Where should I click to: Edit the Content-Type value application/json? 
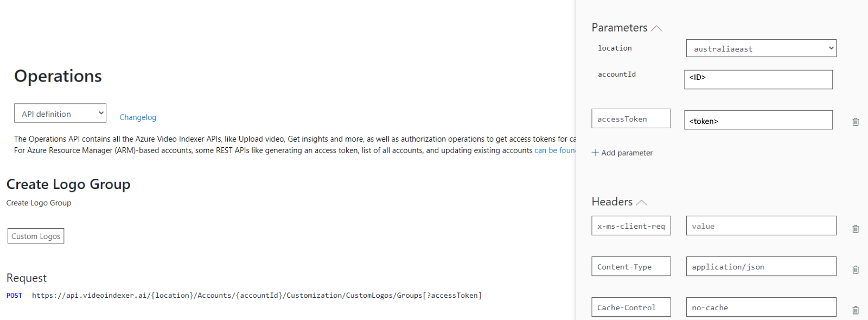pyautogui.click(x=761, y=266)
